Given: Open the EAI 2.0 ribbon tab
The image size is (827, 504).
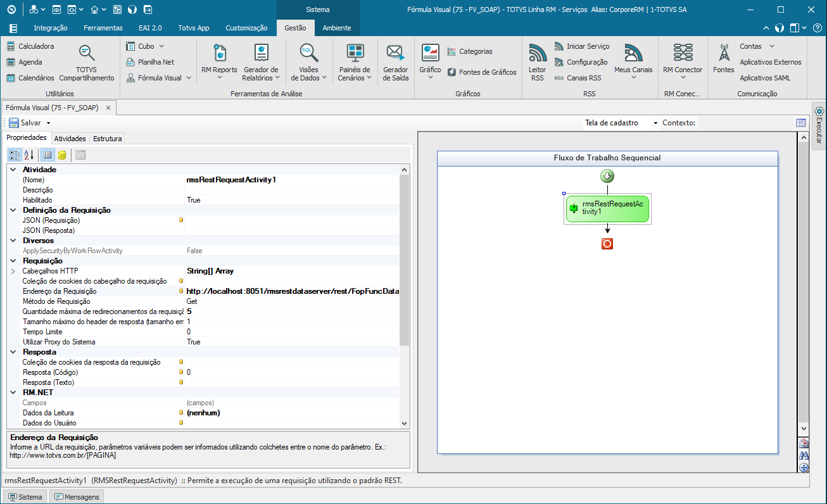Looking at the screenshot, I should click(150, 28).
